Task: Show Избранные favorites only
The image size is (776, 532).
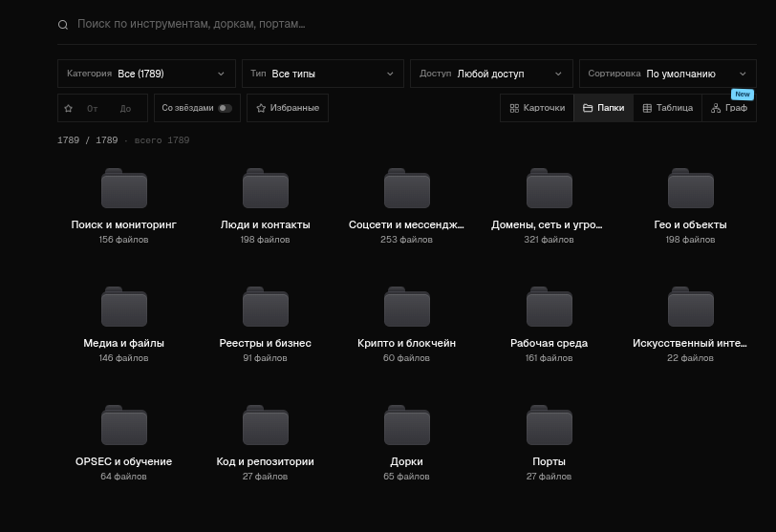Action: (x=288, y=108)
